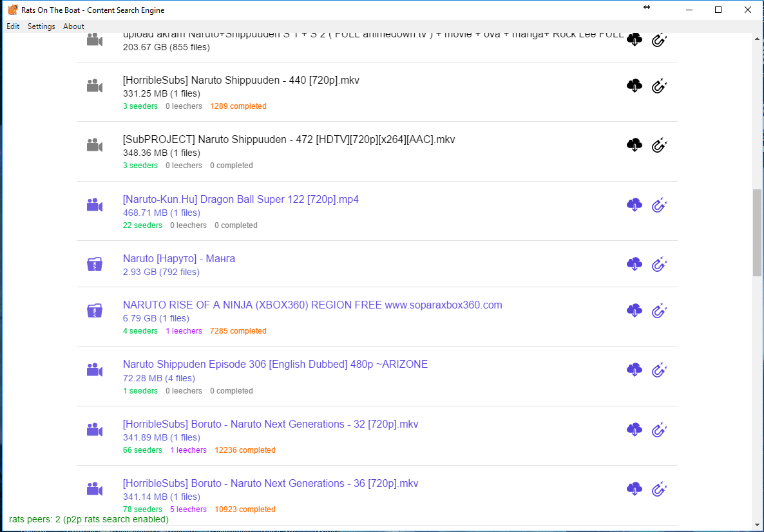The width and height of the screenshot is (764, 532).
Task: Download the Dragon Ball Super 122 torrent
Action: pos(635,205)
